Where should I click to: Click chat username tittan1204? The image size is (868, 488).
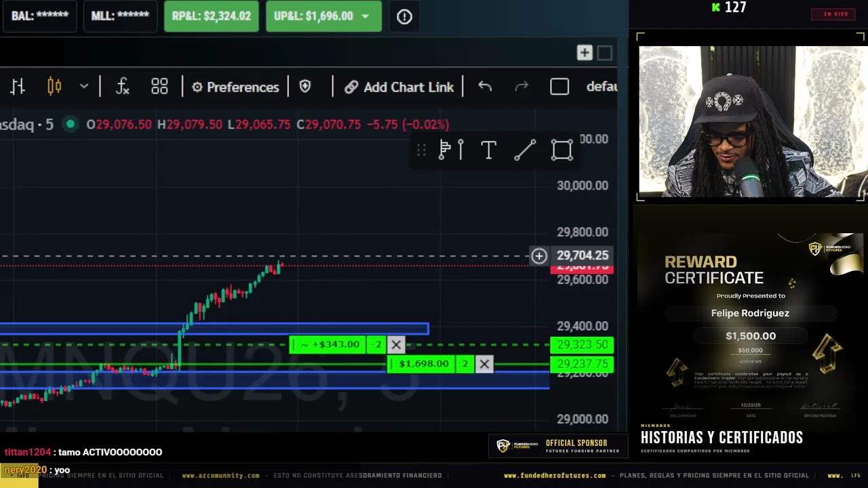tap(28, 452)
